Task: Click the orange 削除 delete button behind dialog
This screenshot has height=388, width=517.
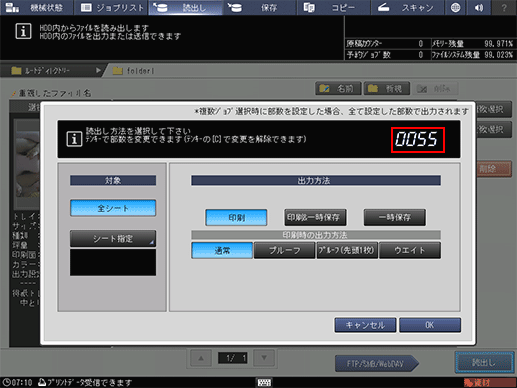Action: (494, 169)
